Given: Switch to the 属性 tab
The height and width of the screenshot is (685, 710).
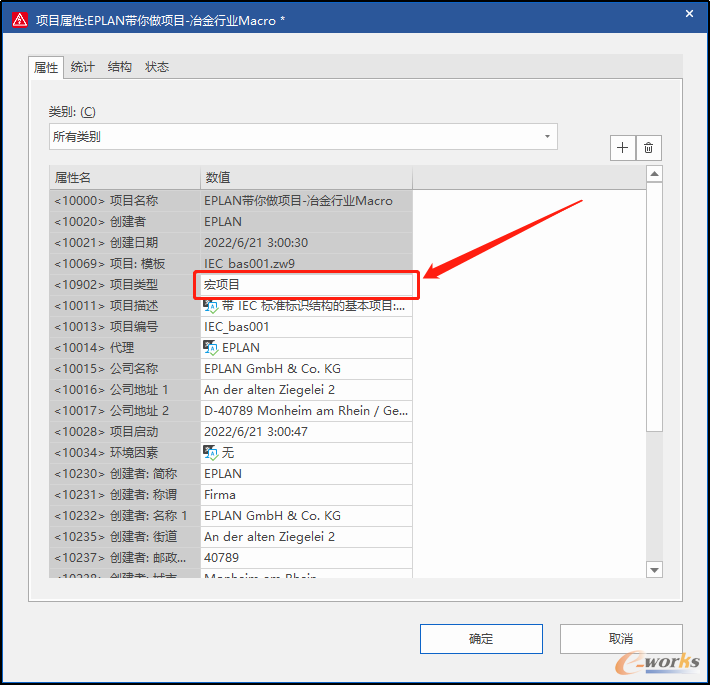Looking at the screenshot, I should click(x=46, y=67).
